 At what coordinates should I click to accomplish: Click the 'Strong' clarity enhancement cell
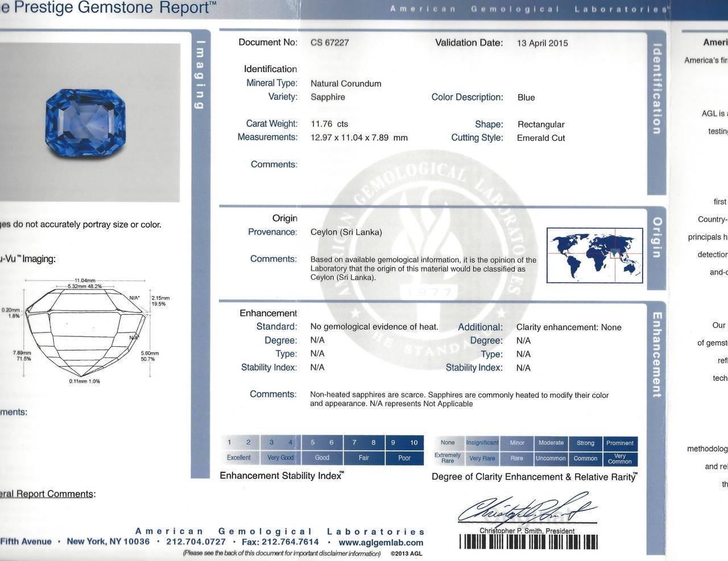585,443
